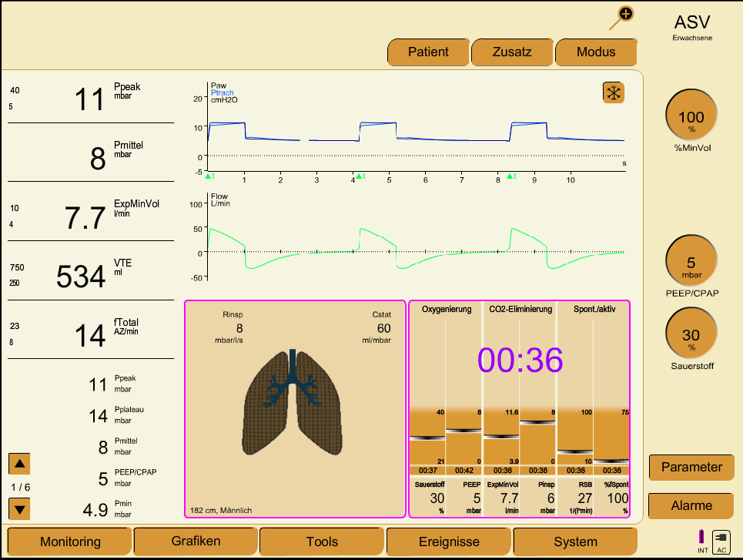Open the Alarme settings button
The image size is (743, 560).
(691, 506)
